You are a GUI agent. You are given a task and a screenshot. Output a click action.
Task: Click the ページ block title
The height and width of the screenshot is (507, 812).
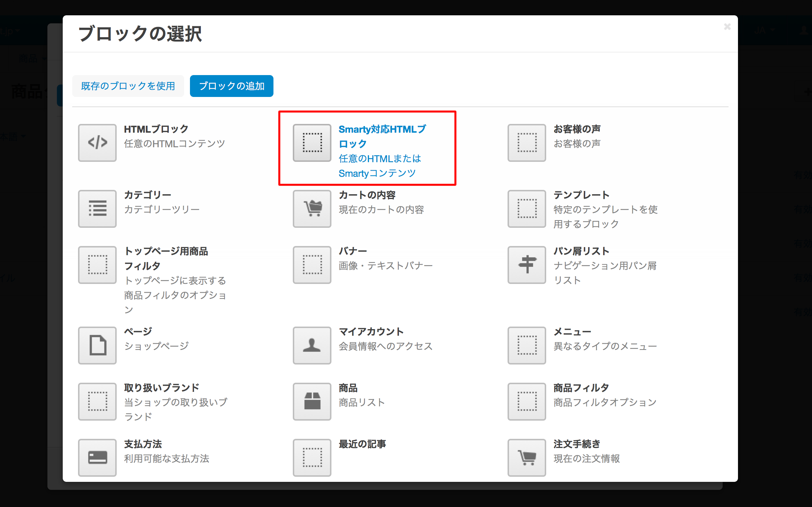[x=138, y=332]
